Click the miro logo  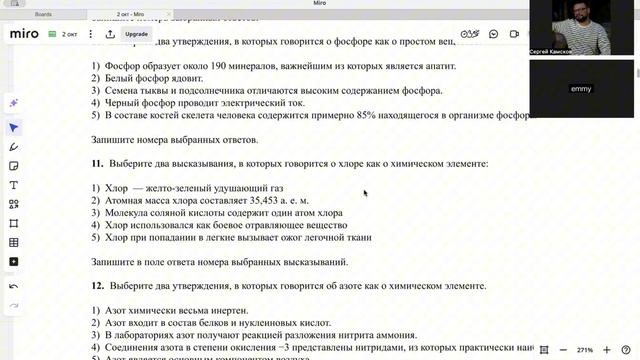click(24, 34)
